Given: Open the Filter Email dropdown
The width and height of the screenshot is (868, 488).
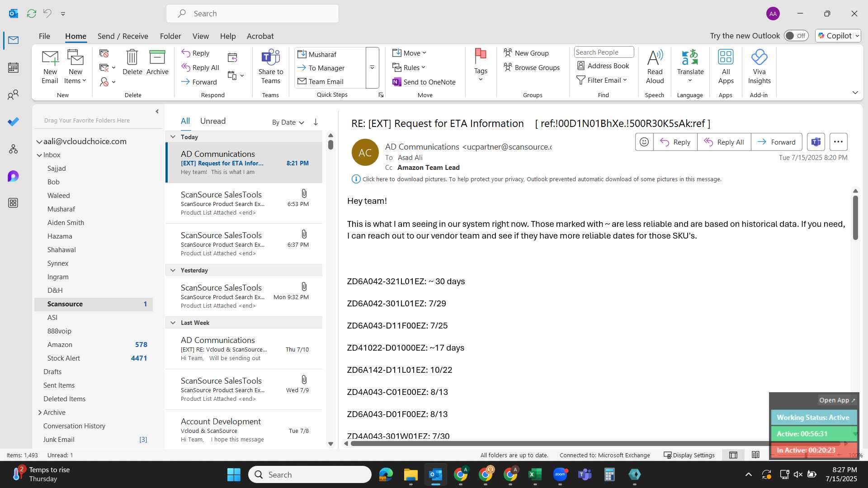Looking at the screenshot, I should (x=602, y=80).
